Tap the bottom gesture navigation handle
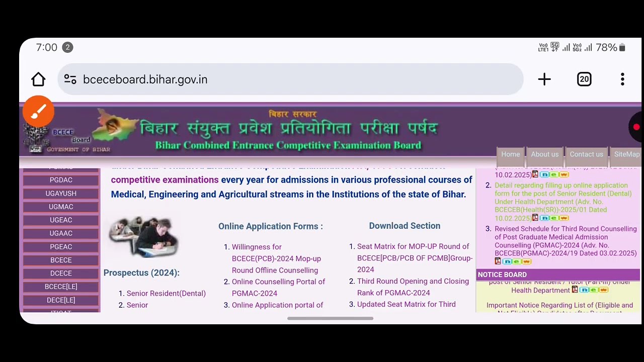Screen dimensions: 644x362 [x=330, y=318]
